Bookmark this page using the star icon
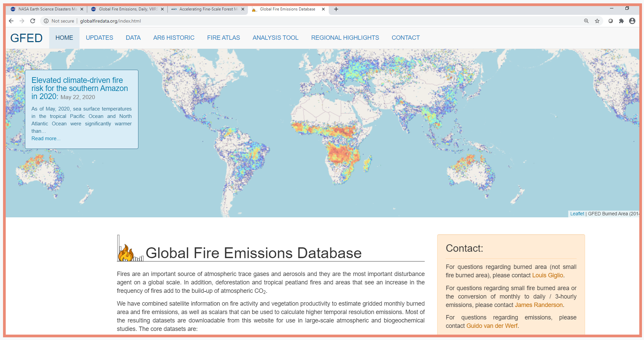The image size is (644, 340). [597, 21]
